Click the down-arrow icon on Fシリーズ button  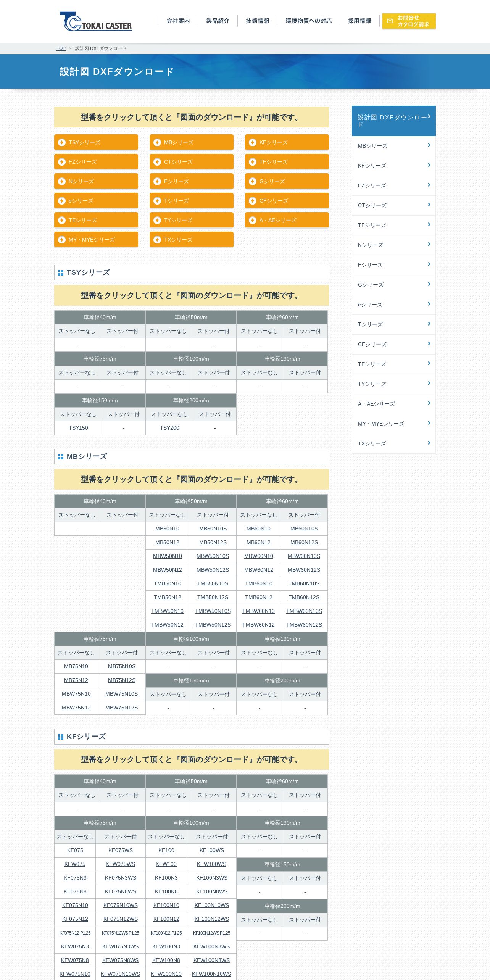pyautogui.click(x=157, y=181)
